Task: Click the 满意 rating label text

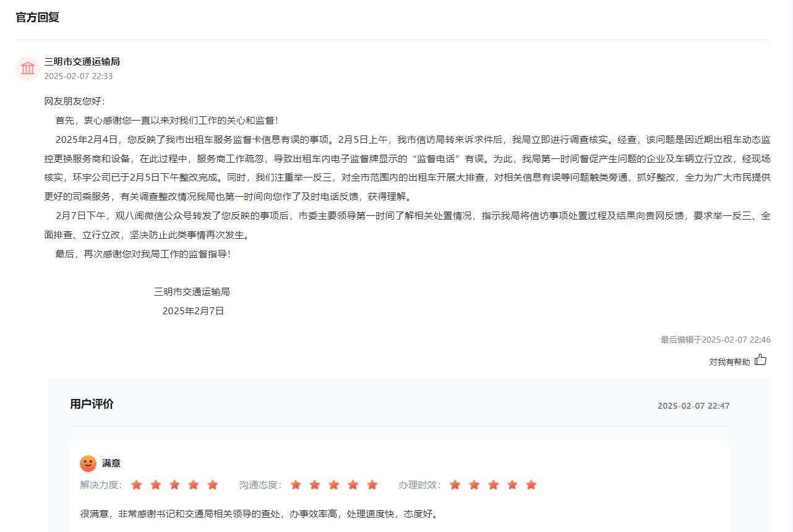Action: click(111, 463)
